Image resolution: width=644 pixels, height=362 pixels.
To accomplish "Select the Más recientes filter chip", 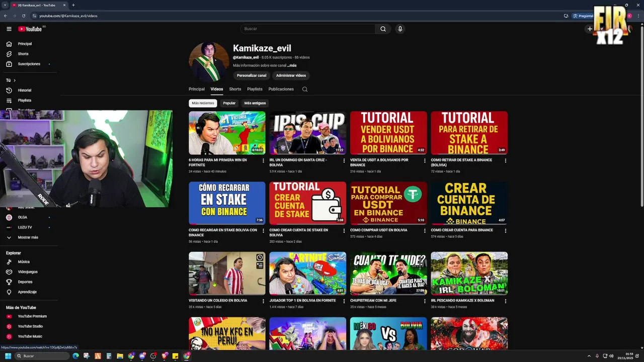I will (x=203, y=103).
